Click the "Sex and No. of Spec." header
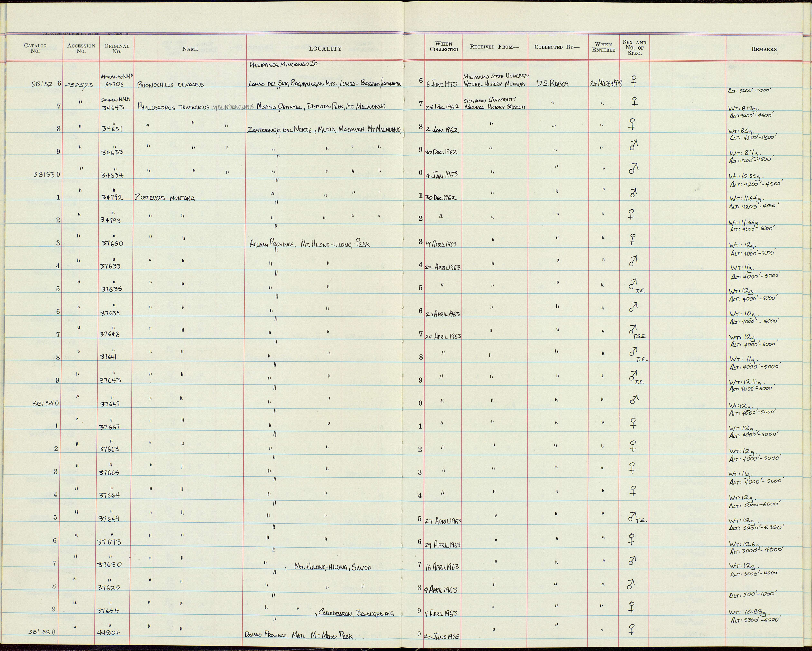 635,48
